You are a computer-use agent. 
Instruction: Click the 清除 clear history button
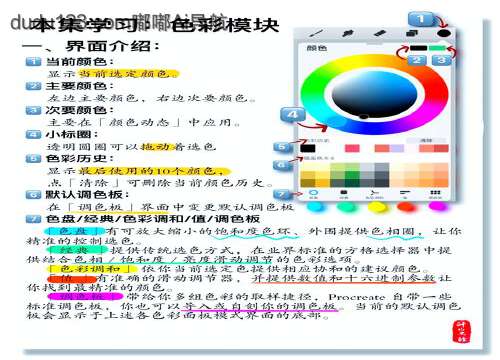click(426, 140)
